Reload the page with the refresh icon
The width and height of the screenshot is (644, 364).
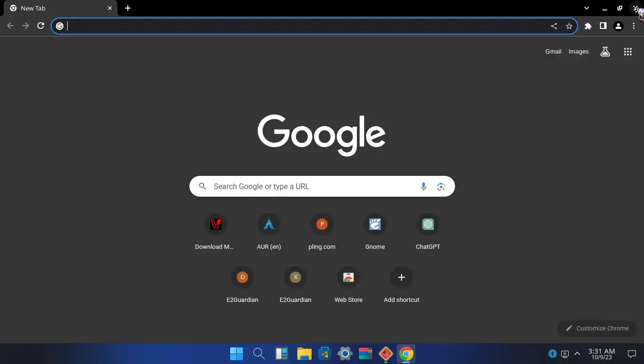coord(41,26)
